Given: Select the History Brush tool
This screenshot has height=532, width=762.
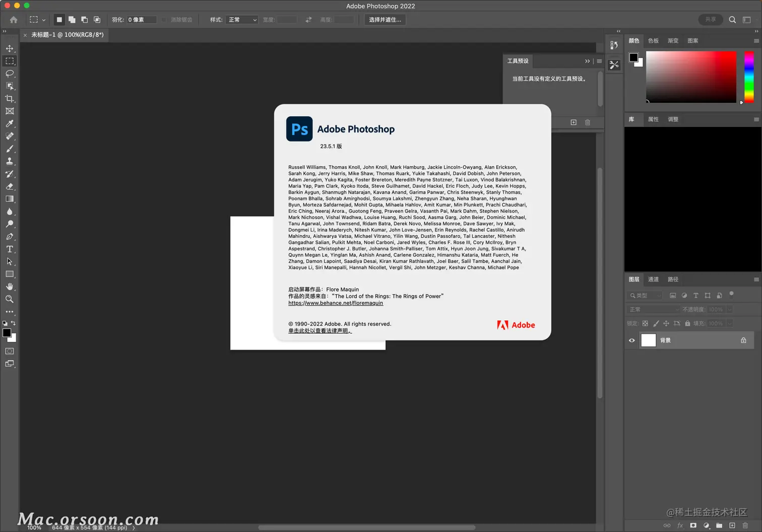Looking at the screenshot, I should 10,174.
